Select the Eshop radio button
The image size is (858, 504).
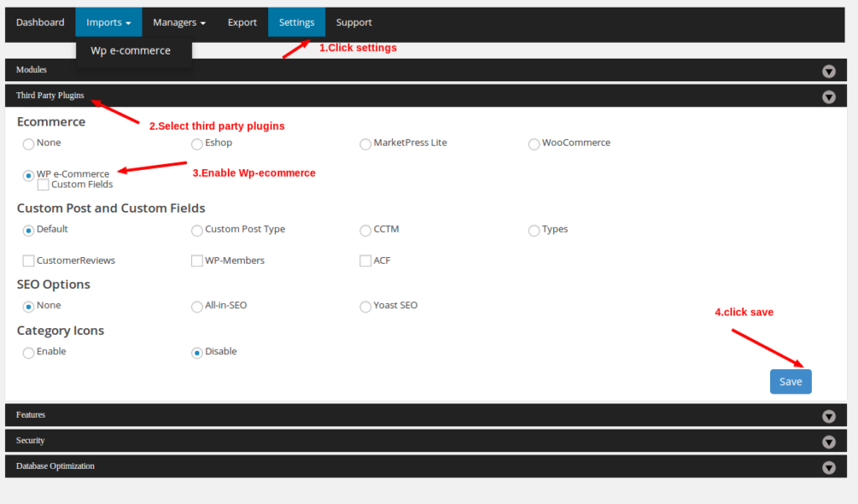(197, 144)
